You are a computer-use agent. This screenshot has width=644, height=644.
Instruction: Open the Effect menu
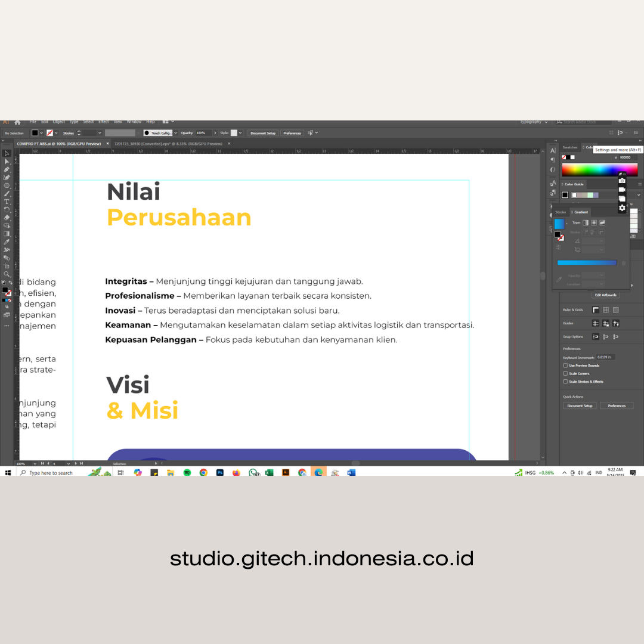click(x=104, y=122)
